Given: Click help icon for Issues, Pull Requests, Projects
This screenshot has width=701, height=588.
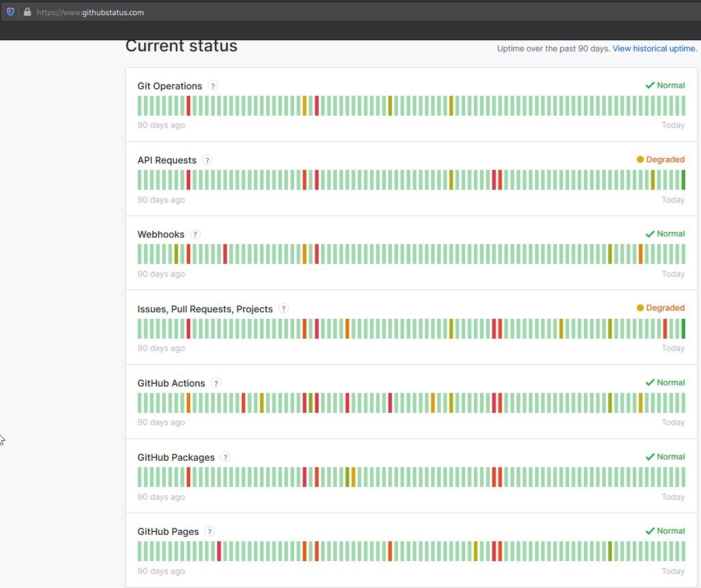Looking at the screenshot, I should (x=284, y=308).
